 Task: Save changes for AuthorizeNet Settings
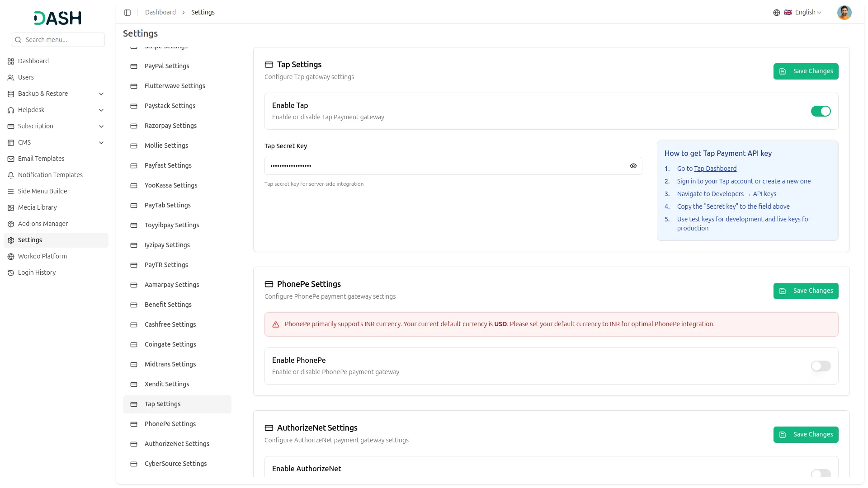(x=806, y=435)
